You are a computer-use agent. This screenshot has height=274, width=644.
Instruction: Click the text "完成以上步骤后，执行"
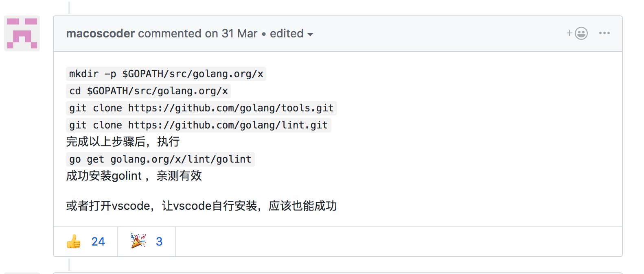coord(123,142)
